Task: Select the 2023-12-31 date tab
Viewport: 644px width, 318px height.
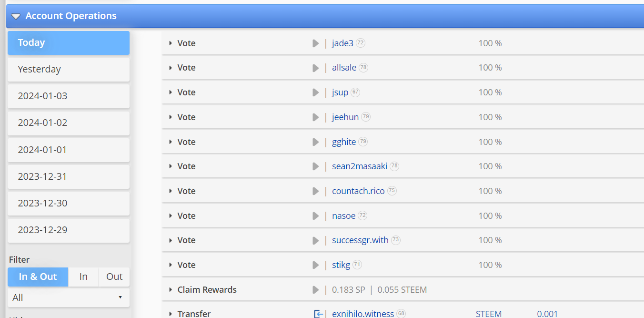Action: point(69,176)
